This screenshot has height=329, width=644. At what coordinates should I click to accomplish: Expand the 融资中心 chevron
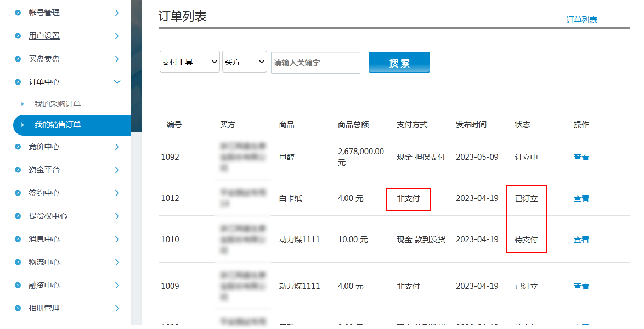(x=117, y=285)
